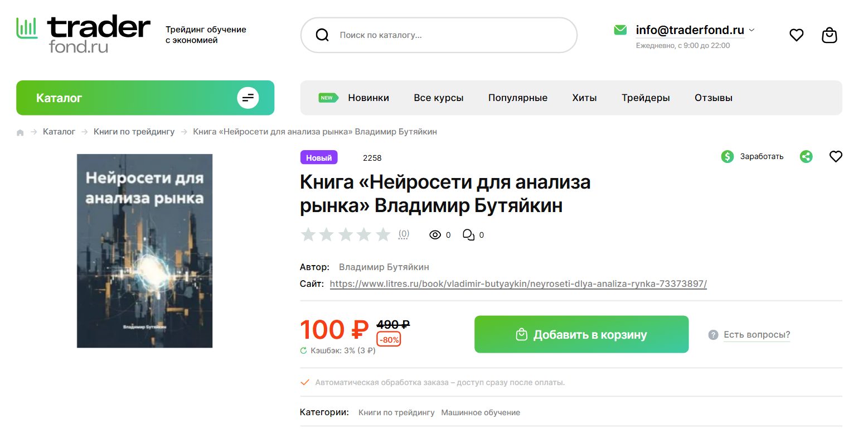
Task: Click the Добавить в корзину button
Action: click(x=581, y=334)
